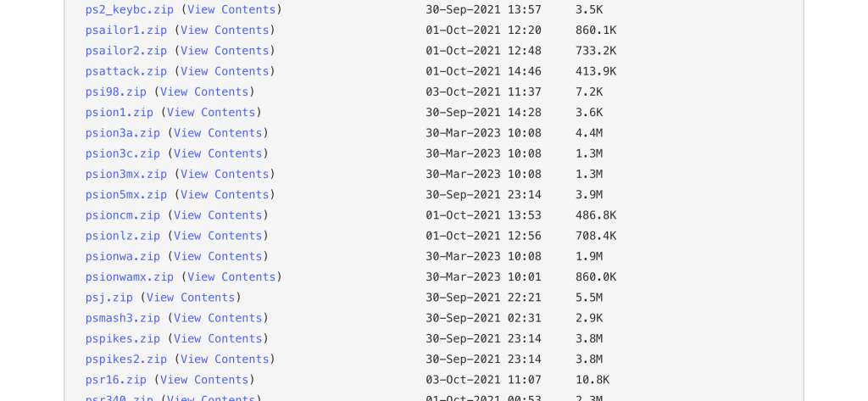Open psion3c.zip download link
Screen dimensions: 868x401
click(x=122, y=153)
